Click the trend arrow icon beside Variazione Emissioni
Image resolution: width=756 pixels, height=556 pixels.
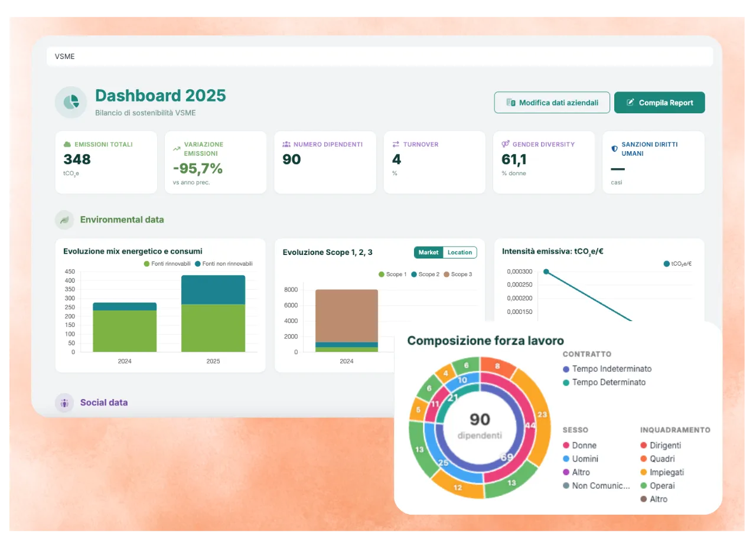coord(177,149)
